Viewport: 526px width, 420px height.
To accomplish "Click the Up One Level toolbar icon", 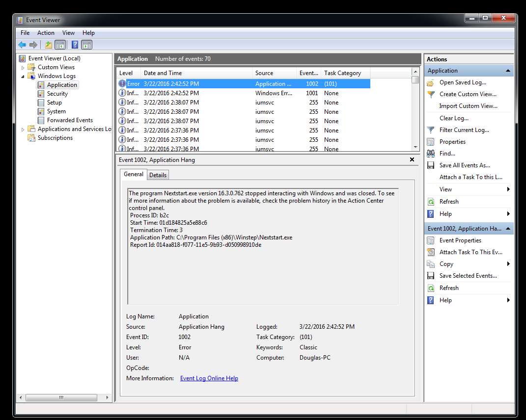I will (48, 45).
